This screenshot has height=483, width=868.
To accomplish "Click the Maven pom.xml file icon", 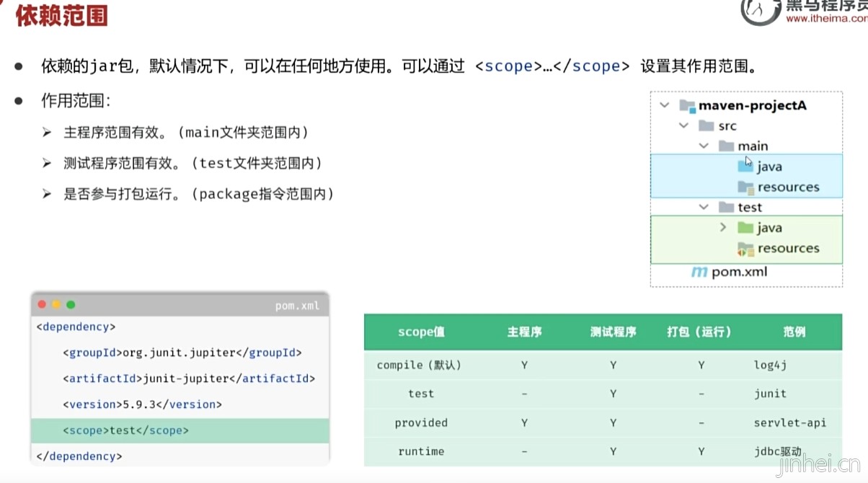I will (x=699, y=272).
